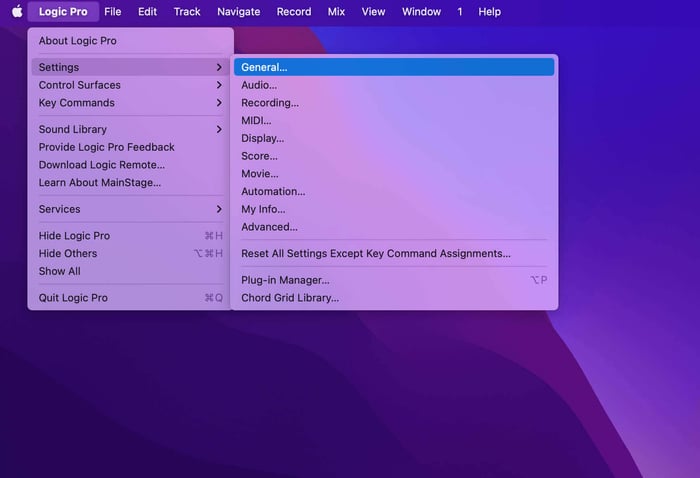Image resolution: width=700 pixels, height=478 pixels.
Task: Choose Reset All Settings Except Key Command Assignments…
Action: coord(394,254)
